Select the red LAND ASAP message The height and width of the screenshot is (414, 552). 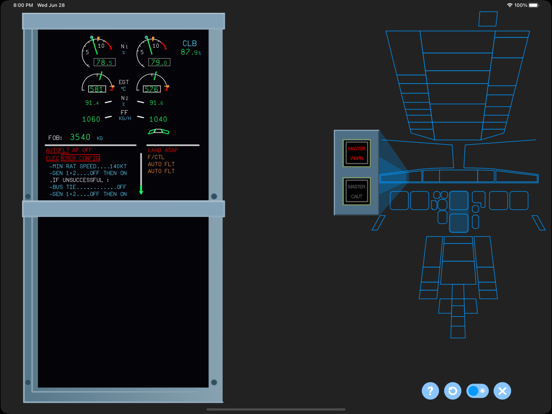(x=163, y=150)
